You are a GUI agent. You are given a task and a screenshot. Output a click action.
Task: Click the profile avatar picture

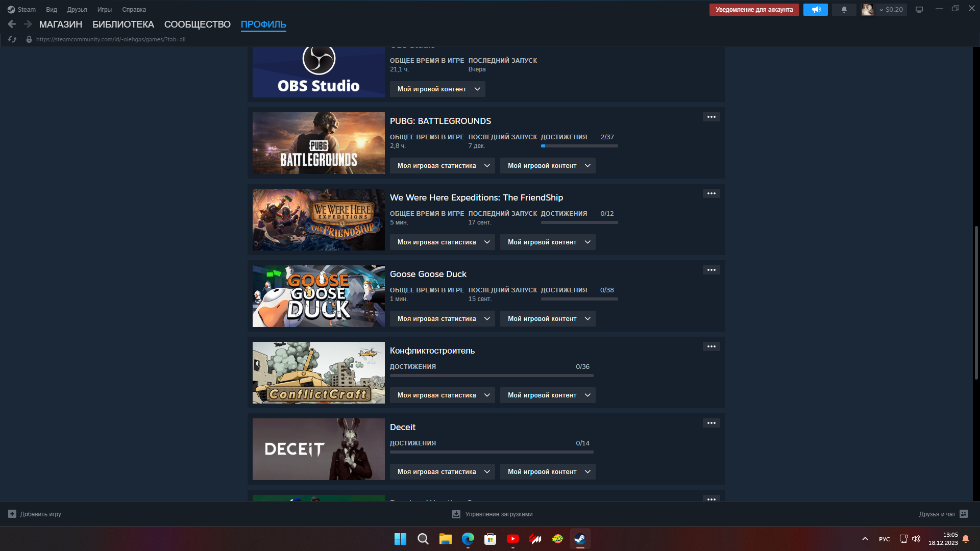867,10
